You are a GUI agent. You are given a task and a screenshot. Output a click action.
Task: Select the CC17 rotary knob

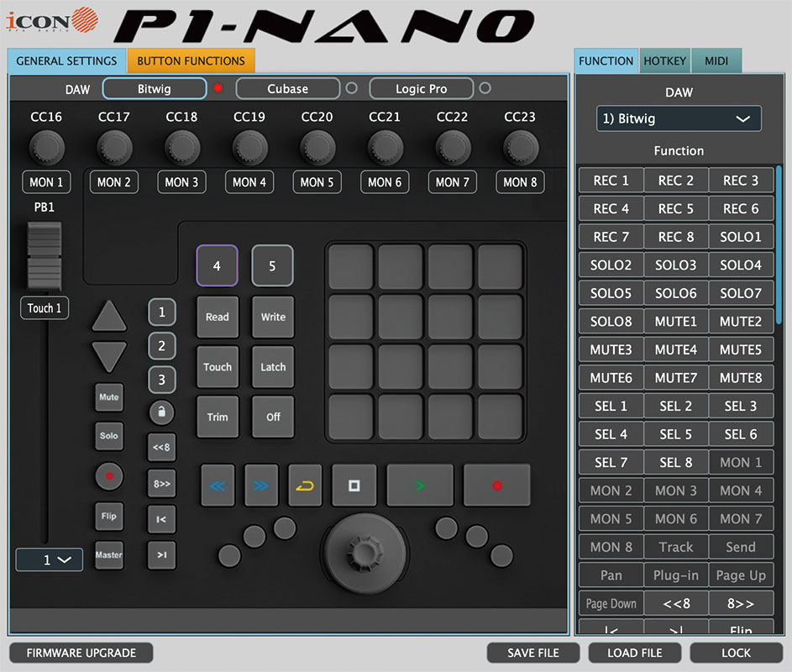coord(115,148)
